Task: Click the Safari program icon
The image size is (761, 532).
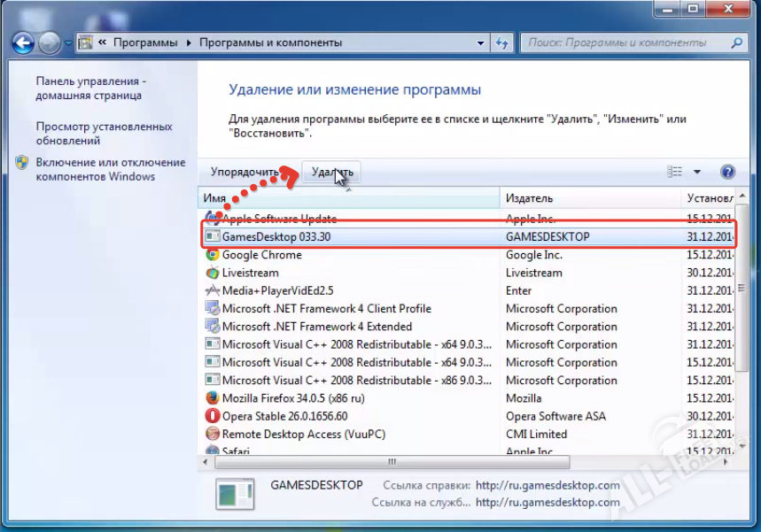Action: (212, 451)
